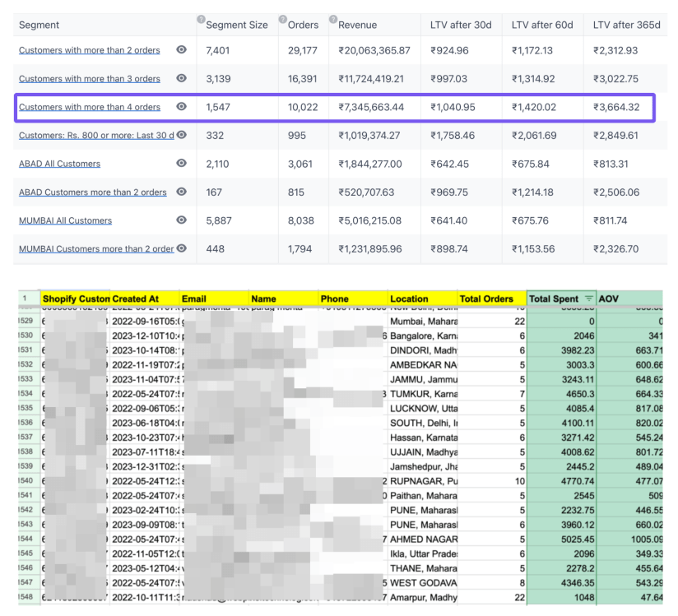
Task: Select Total Spent cell 4770.74
Action: pyautogui.click(x=562, y=481)
